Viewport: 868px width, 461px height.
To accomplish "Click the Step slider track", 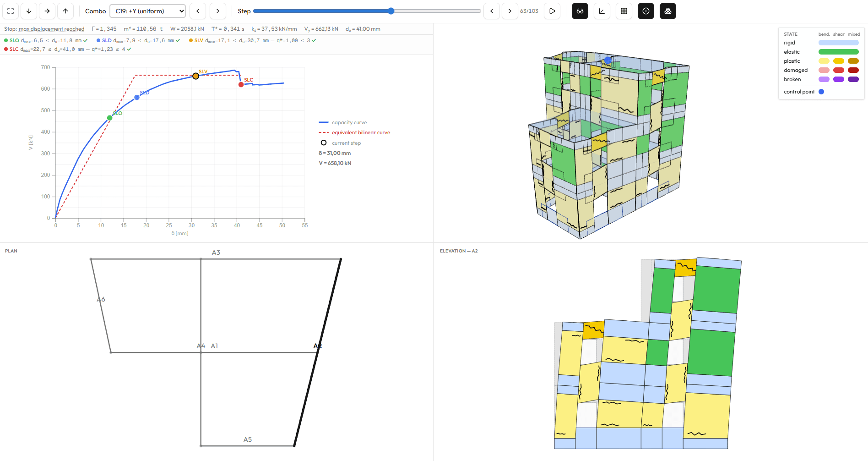I will [367, 11].
